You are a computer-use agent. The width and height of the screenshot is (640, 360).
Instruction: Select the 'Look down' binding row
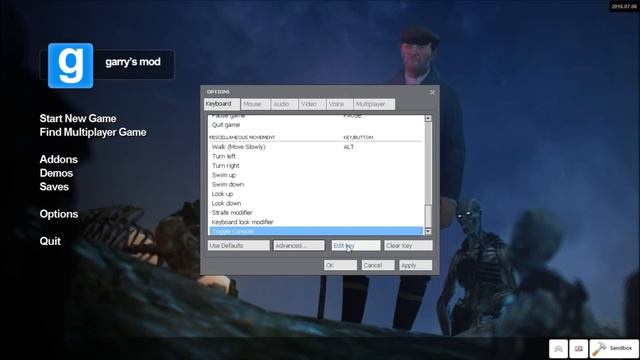[316, 203]
